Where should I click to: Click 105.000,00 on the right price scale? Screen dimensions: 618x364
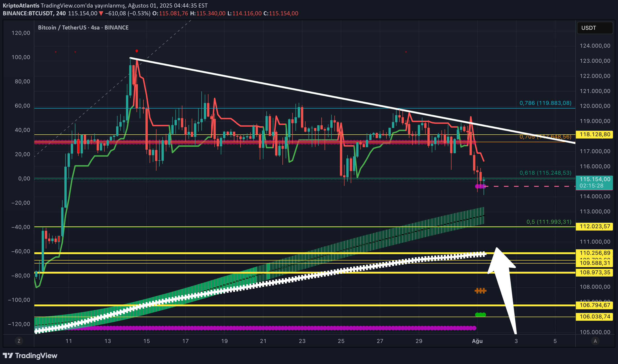[595, 332]
